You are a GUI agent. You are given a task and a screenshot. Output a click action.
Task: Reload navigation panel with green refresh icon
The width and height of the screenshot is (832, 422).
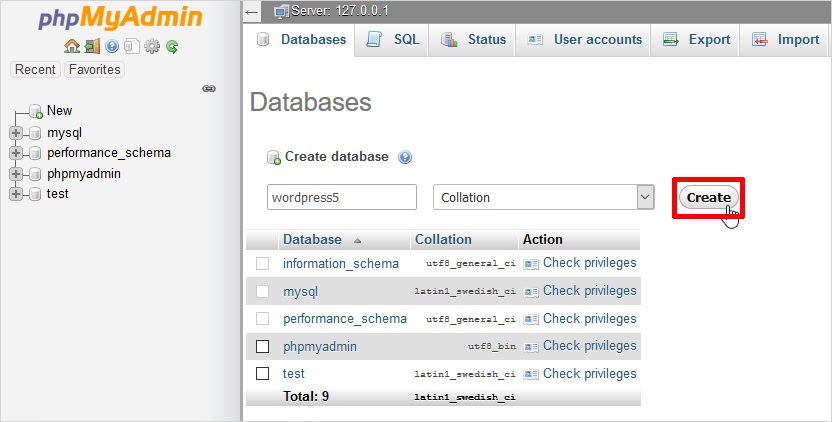point(172,47)
